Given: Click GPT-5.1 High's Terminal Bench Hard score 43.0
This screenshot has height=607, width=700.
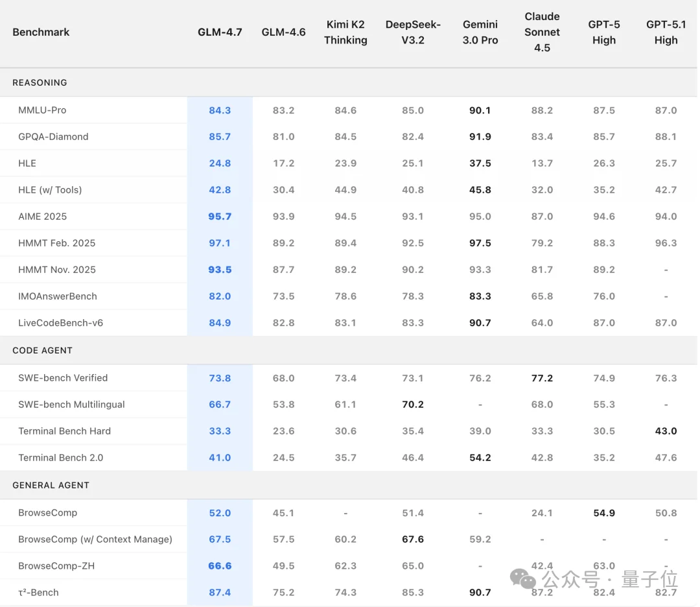Looking at the screenshot, I should [x=666, y=431].
